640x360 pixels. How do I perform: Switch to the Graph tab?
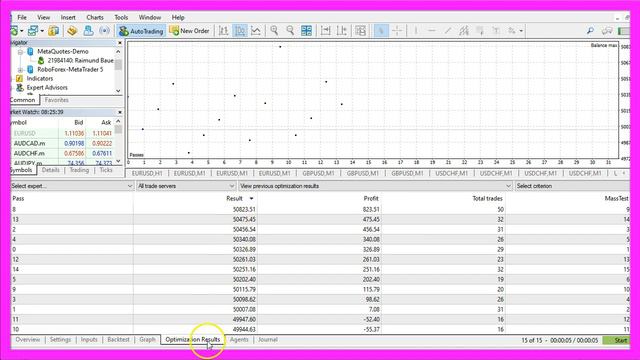click(147, 340)
